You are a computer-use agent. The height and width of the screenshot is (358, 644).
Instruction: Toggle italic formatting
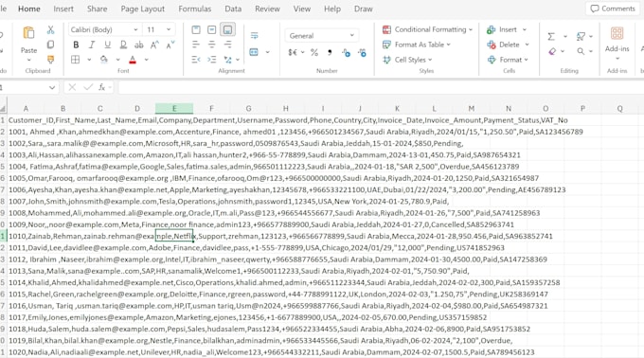(92, 45)
